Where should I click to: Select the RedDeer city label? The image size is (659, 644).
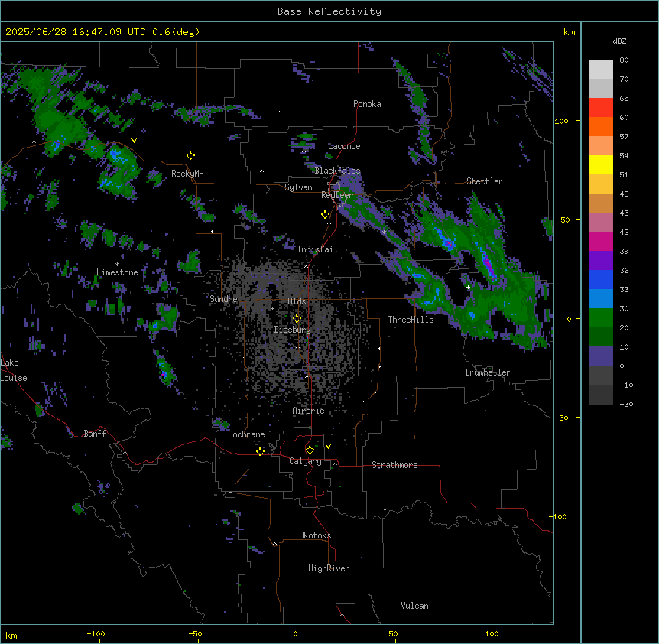coord(337,195)
